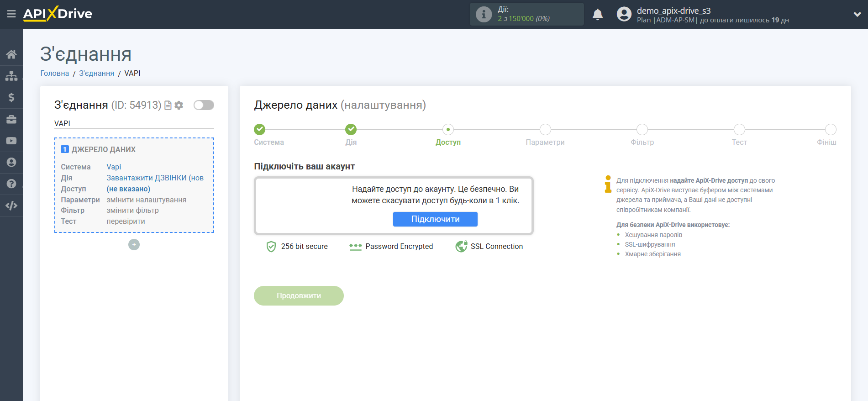Open connection settings gear icon
The width and height of the screenshot is (868, 401).
coord(179,106)
